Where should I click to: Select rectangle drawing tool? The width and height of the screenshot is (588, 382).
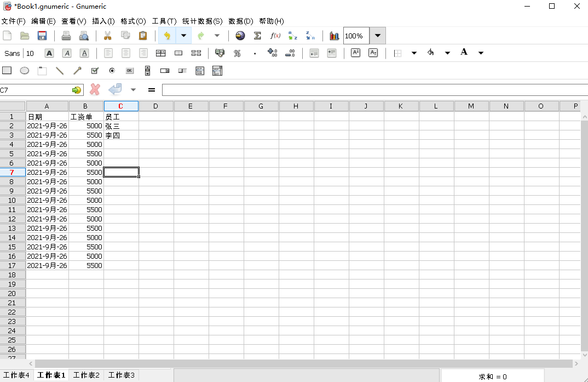pos(7,71)
